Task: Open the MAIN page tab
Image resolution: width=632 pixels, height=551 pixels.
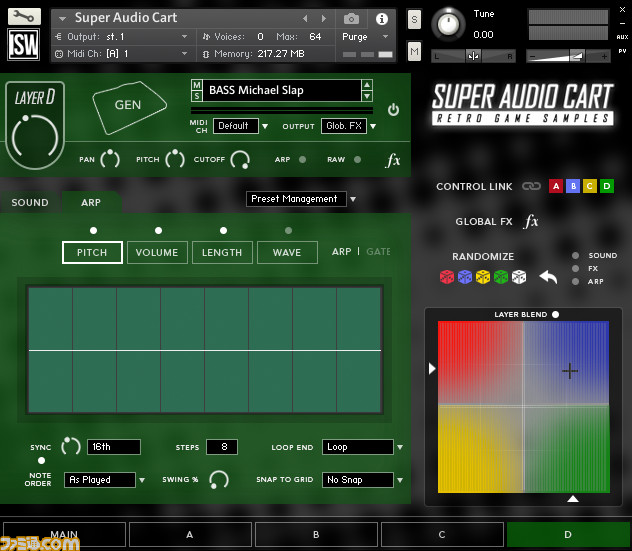Action: coord(64,534)
